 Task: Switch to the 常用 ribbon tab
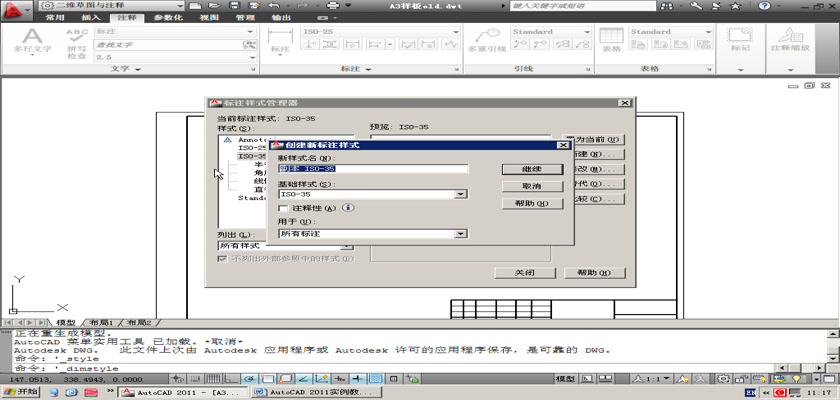(55, 17)
